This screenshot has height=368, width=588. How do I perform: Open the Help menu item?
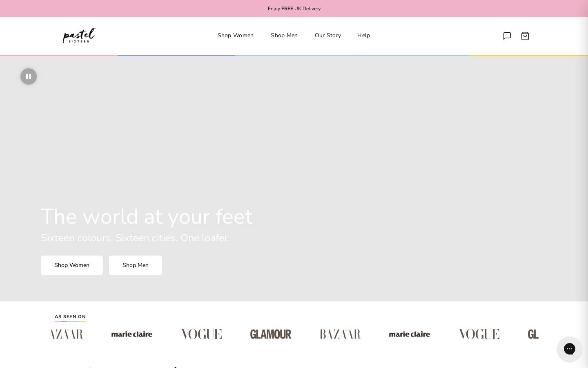pos(363,36)
